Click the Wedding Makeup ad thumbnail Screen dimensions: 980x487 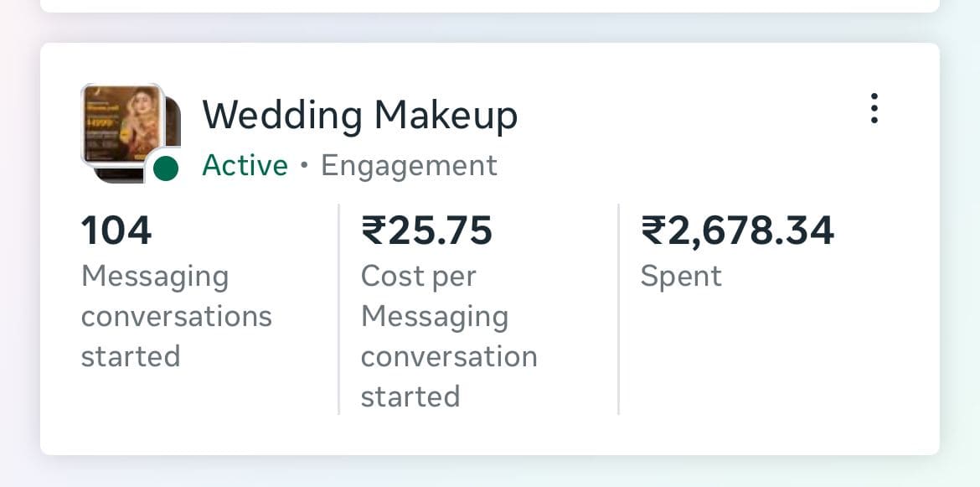point(121,124)
